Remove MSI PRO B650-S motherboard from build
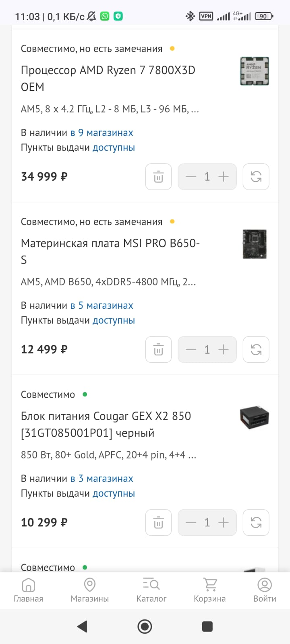This screenshot has height=644, width=290. tap(158, 349)
